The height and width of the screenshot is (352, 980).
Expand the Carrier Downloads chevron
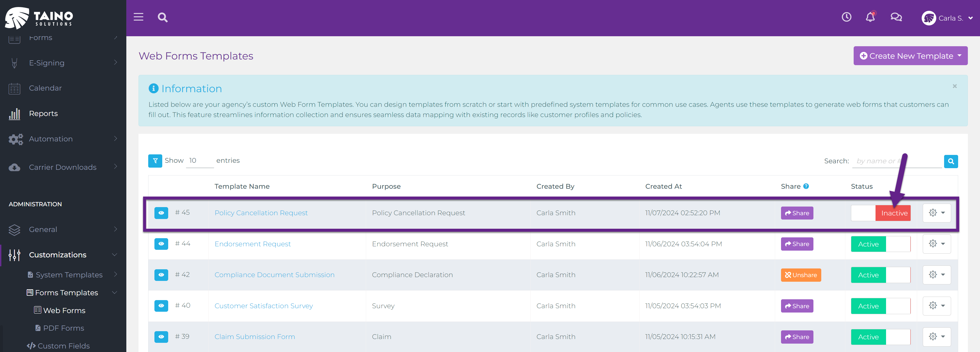(116, 167)
